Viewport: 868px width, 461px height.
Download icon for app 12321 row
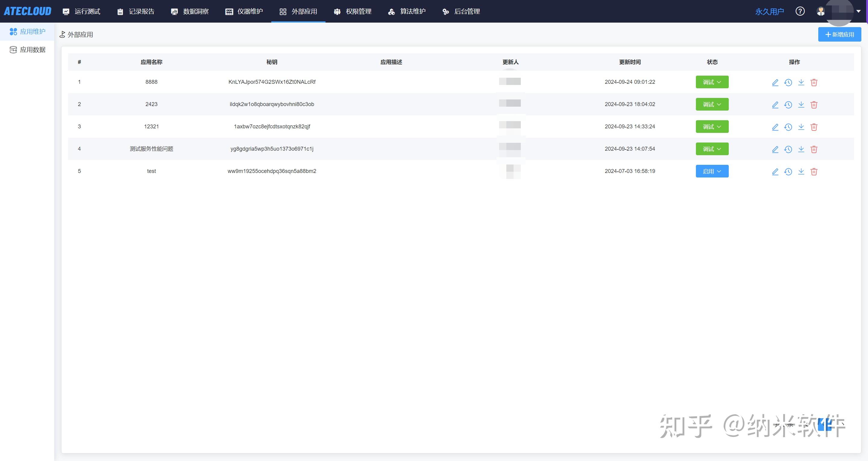coord(801,127)
